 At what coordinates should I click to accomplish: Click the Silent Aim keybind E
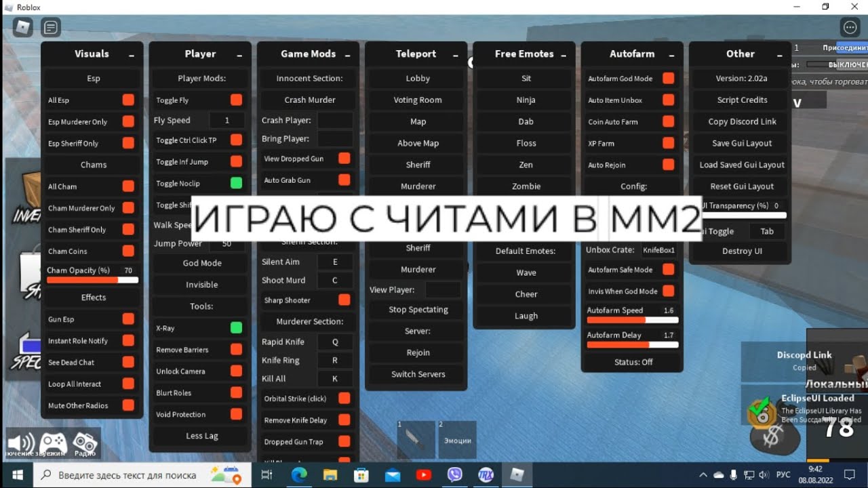335,262
